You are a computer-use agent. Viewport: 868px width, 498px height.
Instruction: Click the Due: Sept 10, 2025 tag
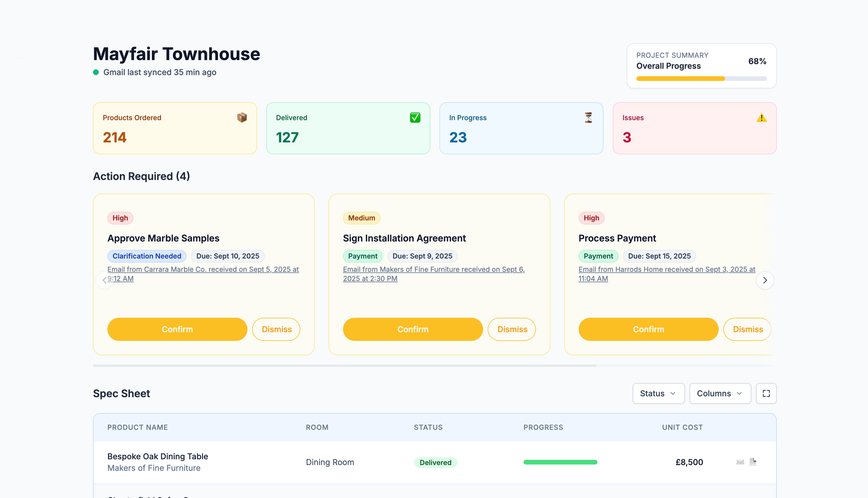(x=228, y=256)
